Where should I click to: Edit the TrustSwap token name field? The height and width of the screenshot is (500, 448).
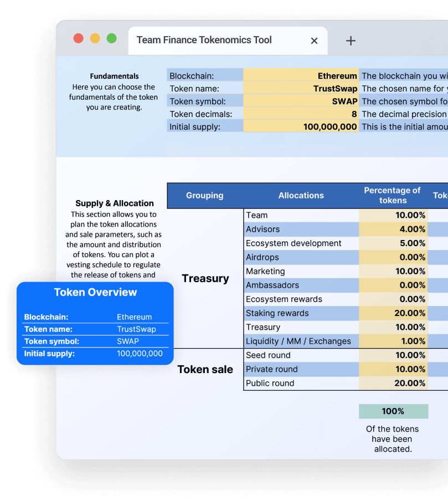[302, 88]
